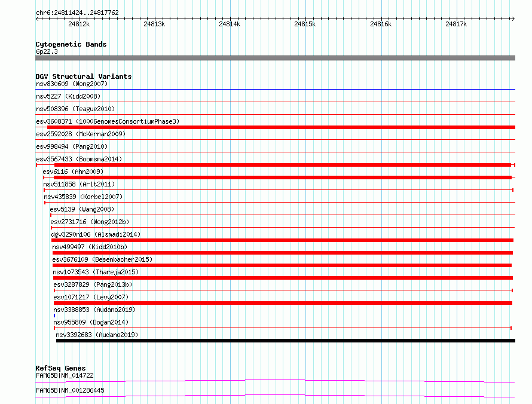Image resolution: width=532 pixels, height=404 pixels.
Task: Click the 24815k ruler tick label
Action: (305, 24)
